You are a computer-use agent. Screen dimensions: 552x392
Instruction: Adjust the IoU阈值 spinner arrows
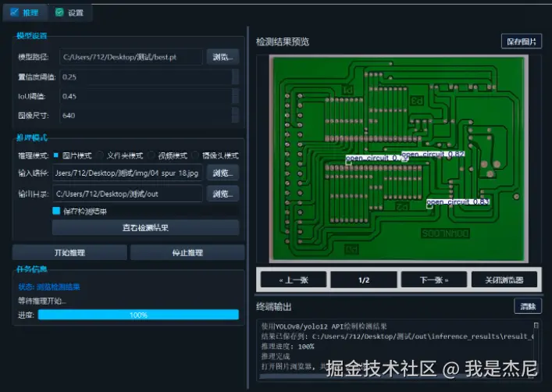click(x=236, y=96)
